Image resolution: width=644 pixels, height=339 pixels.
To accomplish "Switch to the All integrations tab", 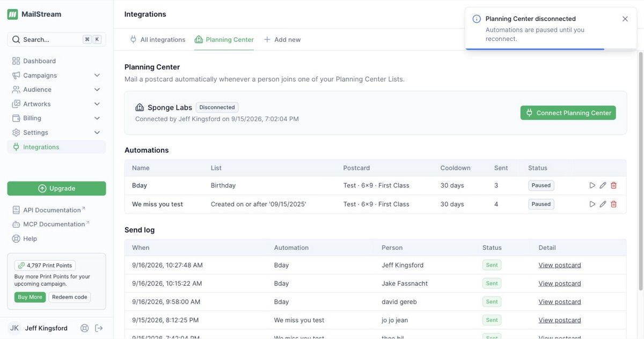I will 157,40.
